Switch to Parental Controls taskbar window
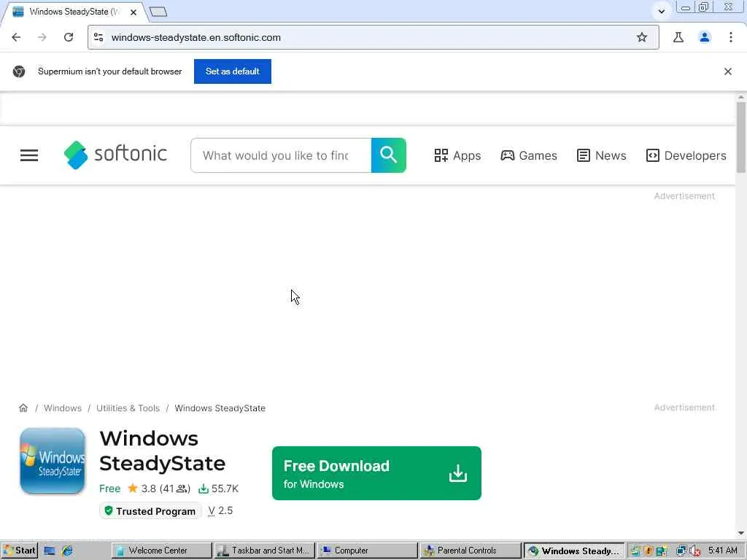 [x=471, y=551]
